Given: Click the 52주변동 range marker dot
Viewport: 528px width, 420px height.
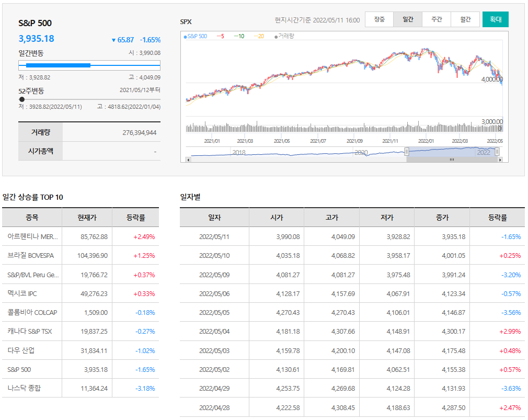Looking at the screenshot, I should [22, 99].
